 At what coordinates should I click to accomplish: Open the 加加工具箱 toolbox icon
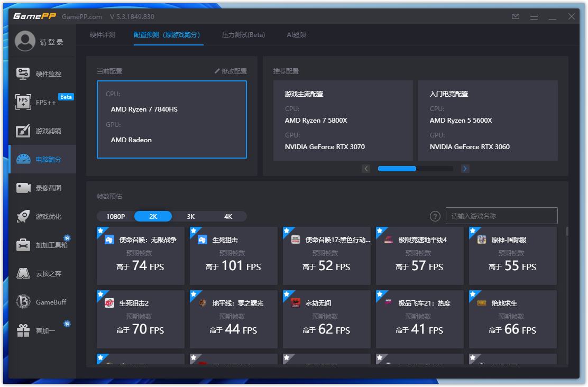coord(23,245)
